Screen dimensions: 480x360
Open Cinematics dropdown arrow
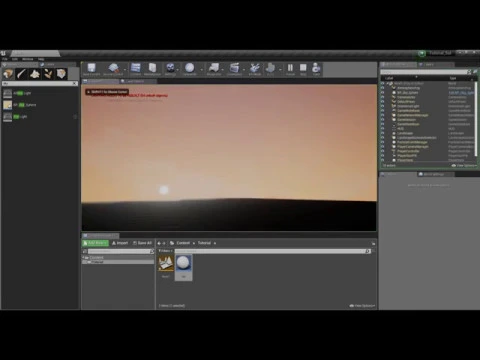244,70
